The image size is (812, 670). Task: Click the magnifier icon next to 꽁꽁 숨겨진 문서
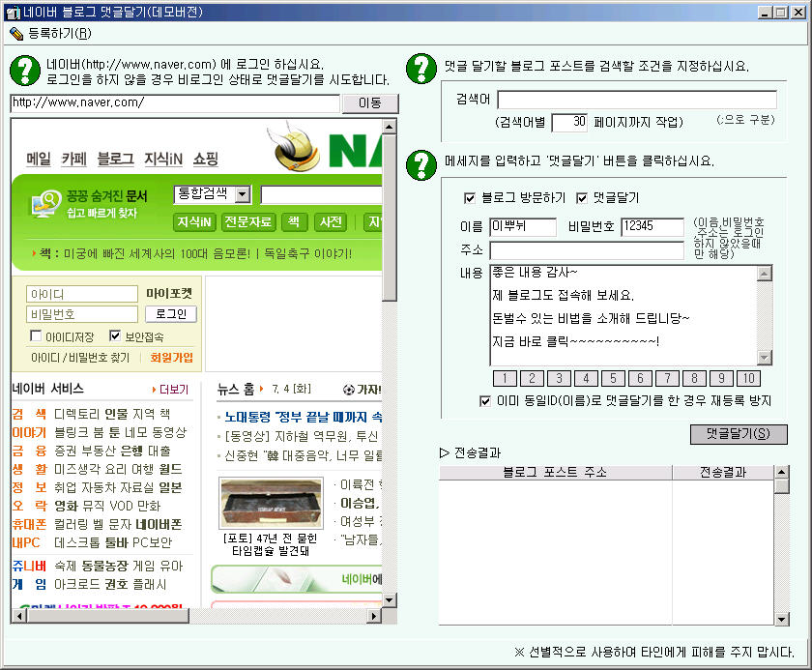(x=44, y=203)
